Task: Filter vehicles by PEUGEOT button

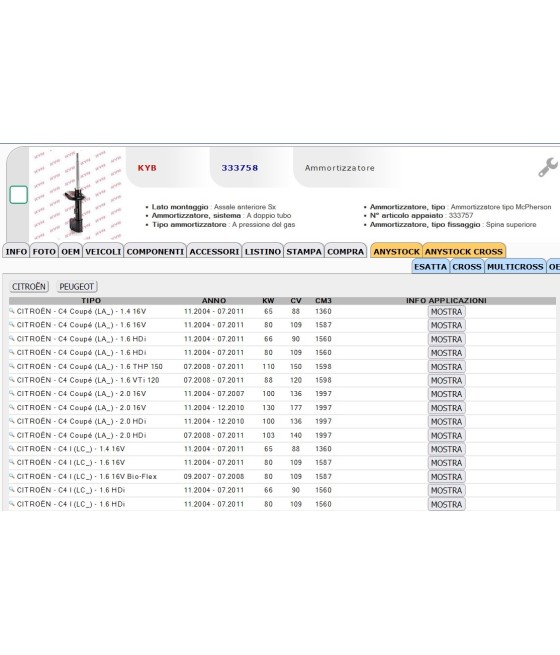Action: (76, 287)
